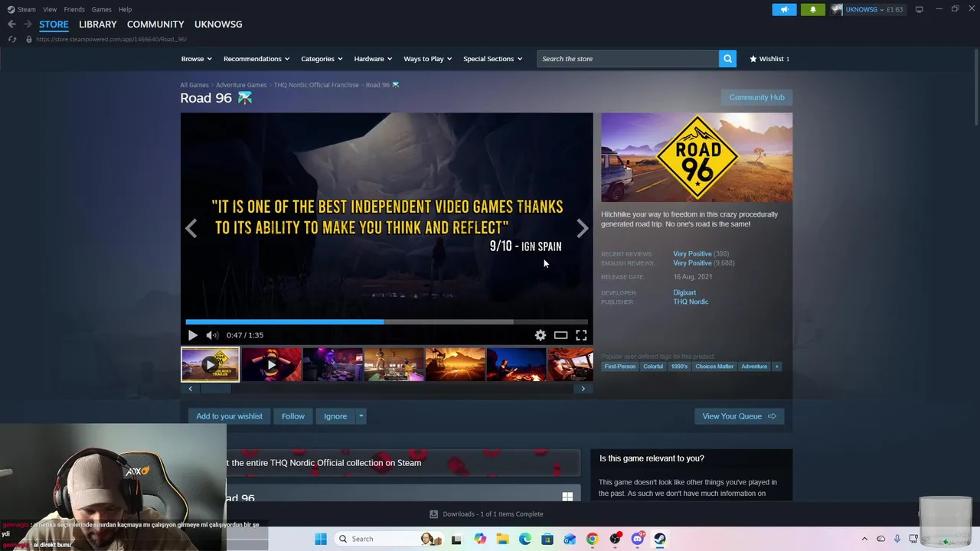Click the All Games breadcrumb
Viewport: 980px width, 551px height.
(x=194, y=85)
